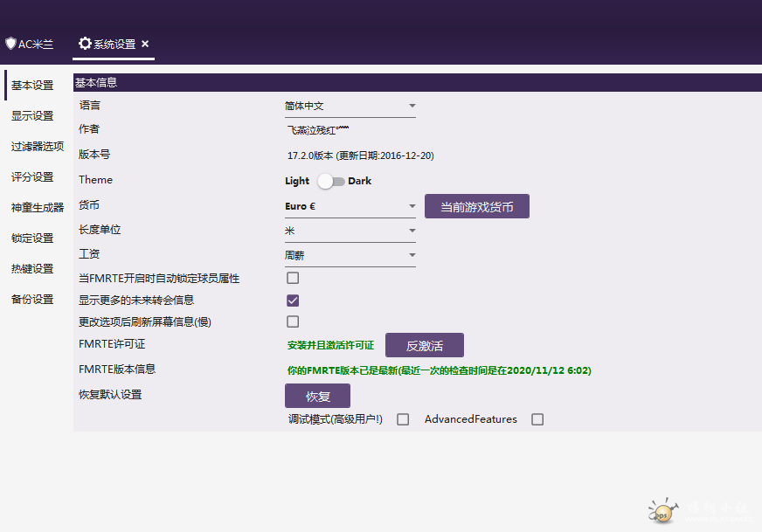Click the 当前游戏货币 button

point(477,206)
